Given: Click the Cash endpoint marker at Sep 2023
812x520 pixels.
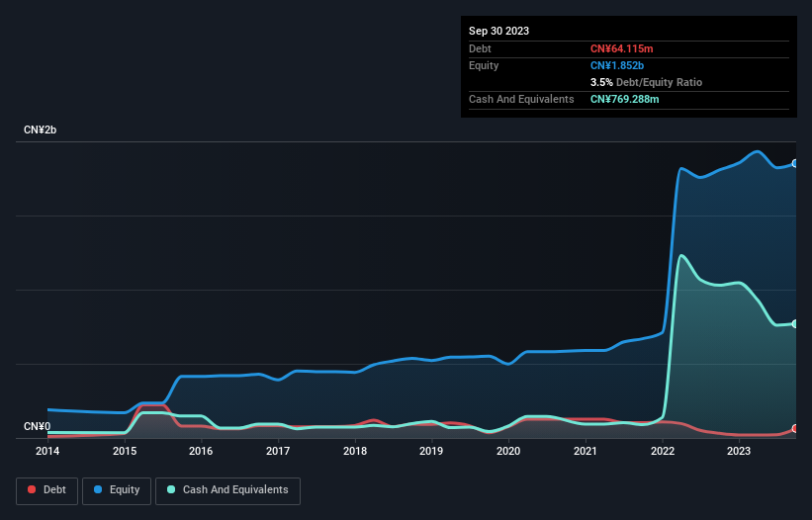Looking at the screenshot, I should [x=795, y=324].
